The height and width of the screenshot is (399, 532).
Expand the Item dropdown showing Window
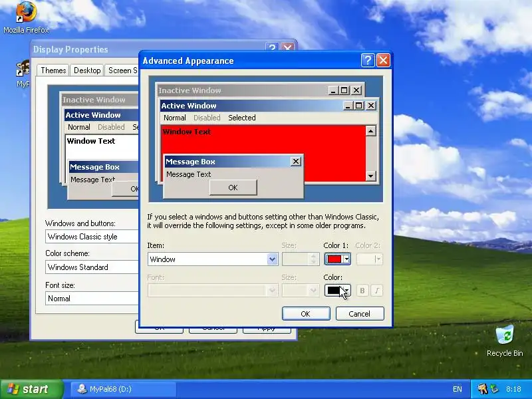click(272, 259)
